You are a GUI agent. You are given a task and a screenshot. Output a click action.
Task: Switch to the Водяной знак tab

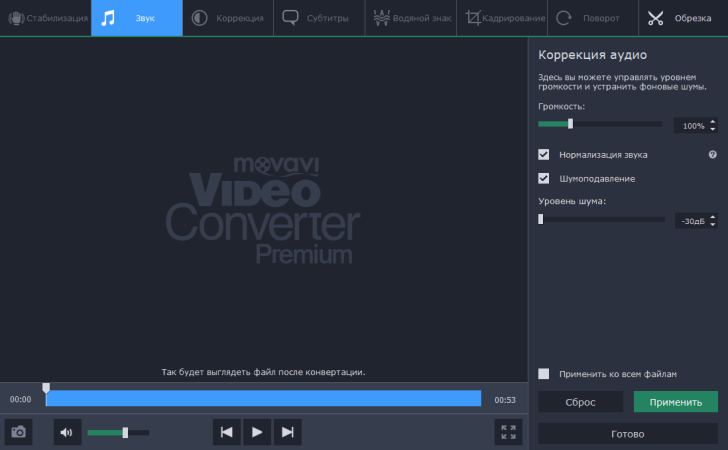click(411, 18)
